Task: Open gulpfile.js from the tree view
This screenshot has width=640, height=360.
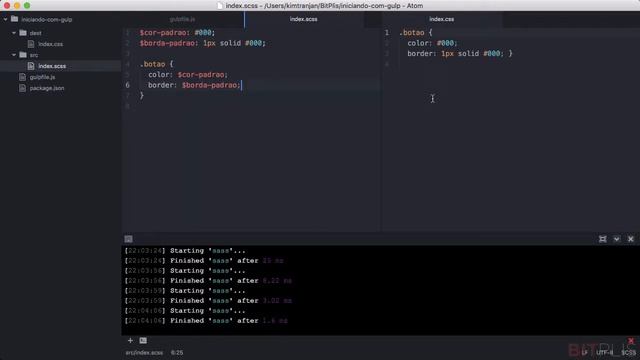Action: (42, 77)
